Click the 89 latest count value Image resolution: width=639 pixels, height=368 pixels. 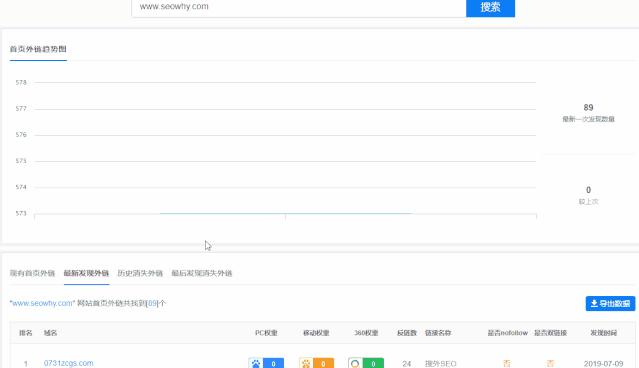[x=588, y=108]
